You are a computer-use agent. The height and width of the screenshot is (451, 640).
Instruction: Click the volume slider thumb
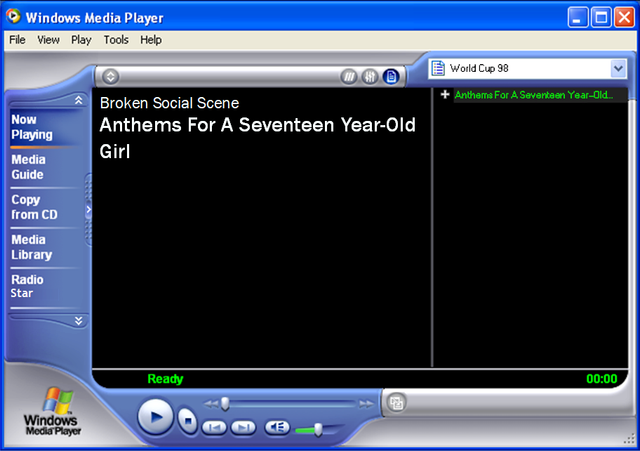pos(318,429)
